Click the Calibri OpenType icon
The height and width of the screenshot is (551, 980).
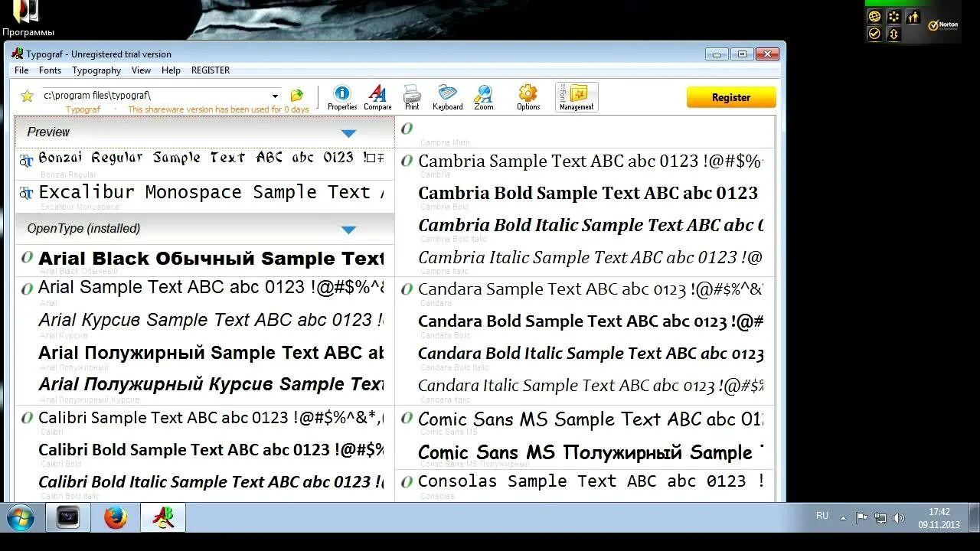27,418
